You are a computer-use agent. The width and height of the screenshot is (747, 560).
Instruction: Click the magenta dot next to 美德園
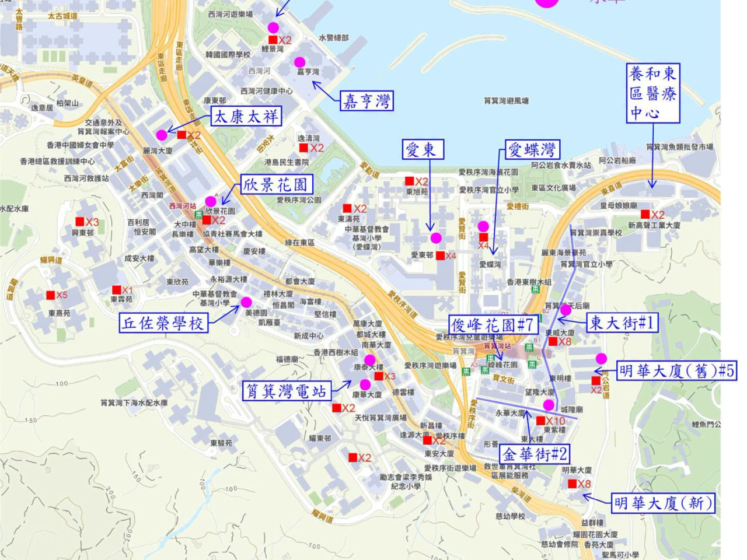246,302
